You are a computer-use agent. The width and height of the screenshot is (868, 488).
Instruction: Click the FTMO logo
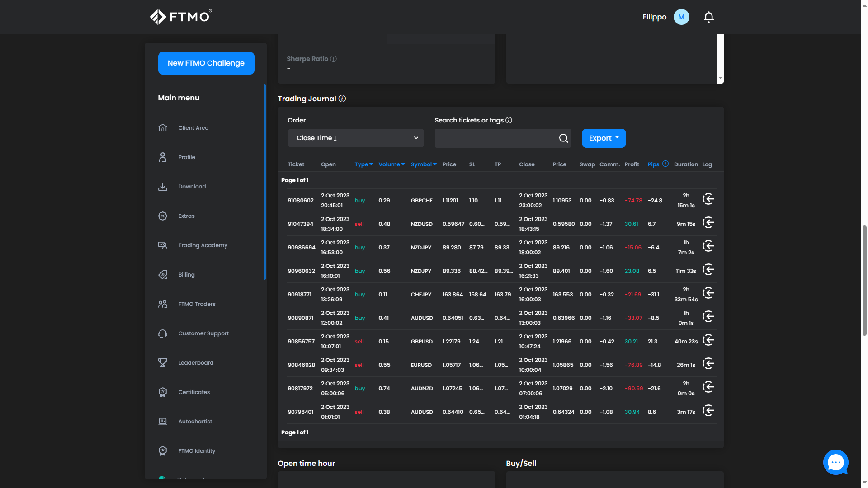tap(181, 17)
